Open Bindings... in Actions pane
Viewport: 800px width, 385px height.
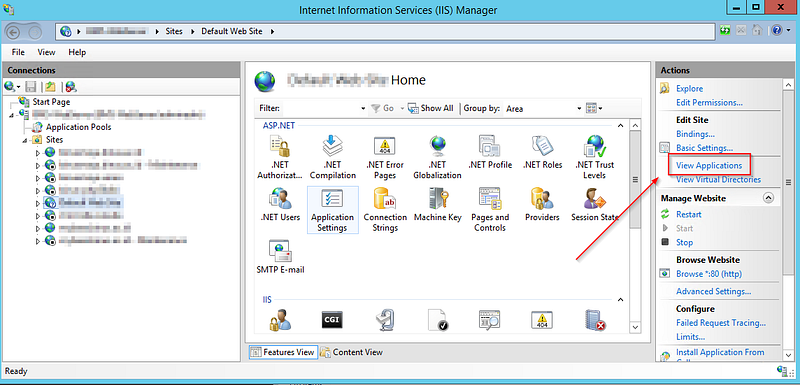695,134
